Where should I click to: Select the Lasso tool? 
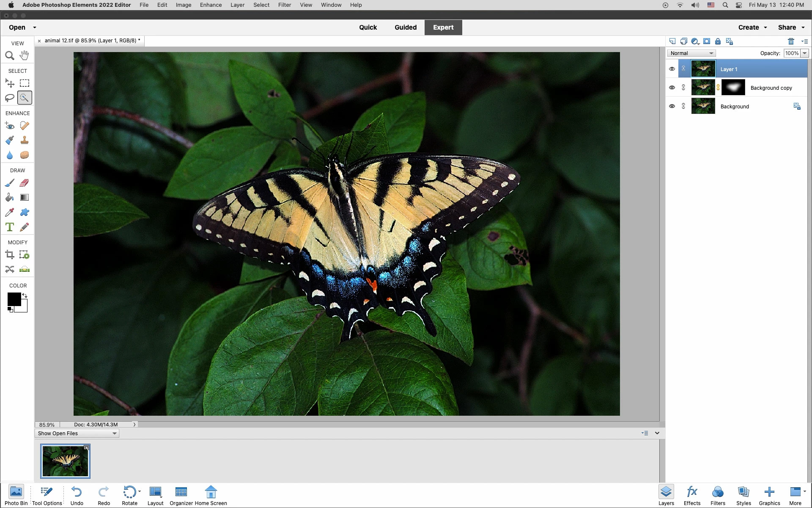pyautogui.click(x=10, y=98)
